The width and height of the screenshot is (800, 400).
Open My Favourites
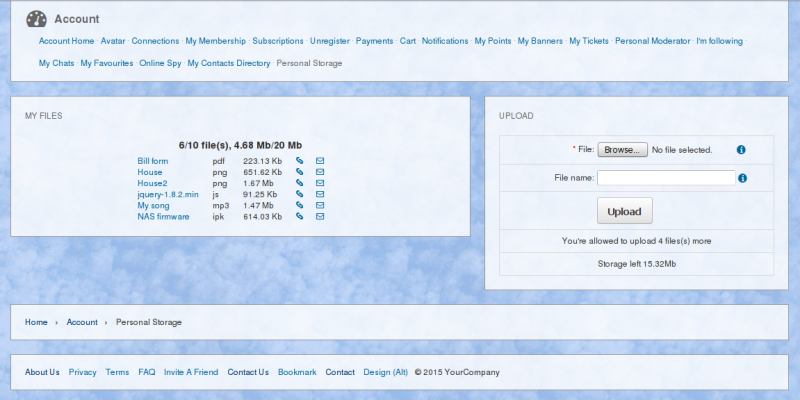pos(107,63)
